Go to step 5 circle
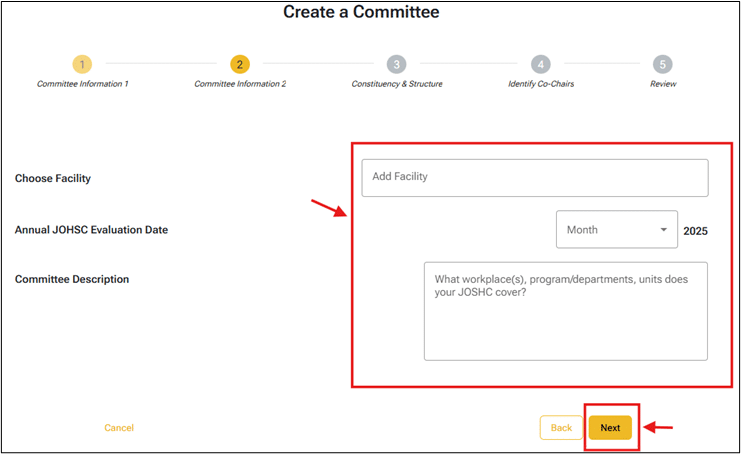This screenshot has height=454, width=741. (x=662, y=64)
